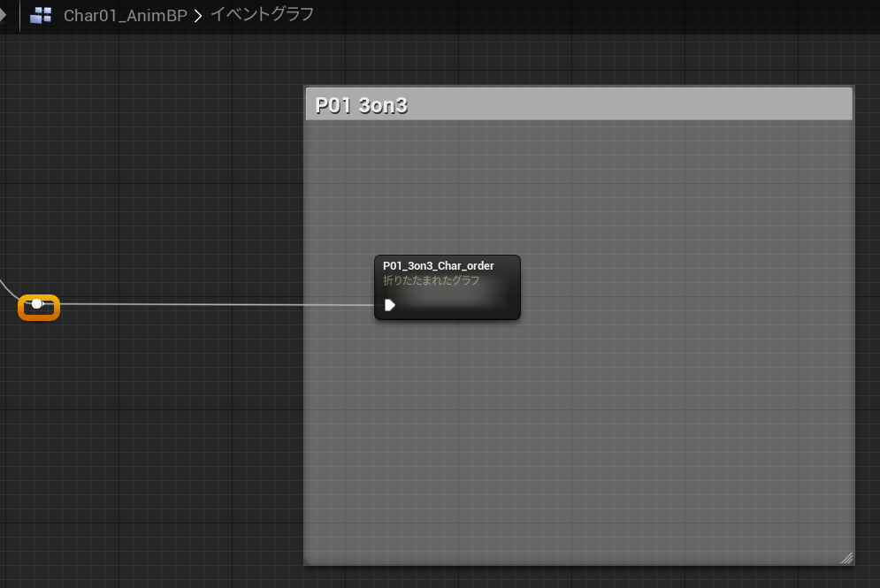Click the breadcrumb chevron after Char01_AnimBP
Viewport: 880px width, 588px height.
[x=198, y=16]
